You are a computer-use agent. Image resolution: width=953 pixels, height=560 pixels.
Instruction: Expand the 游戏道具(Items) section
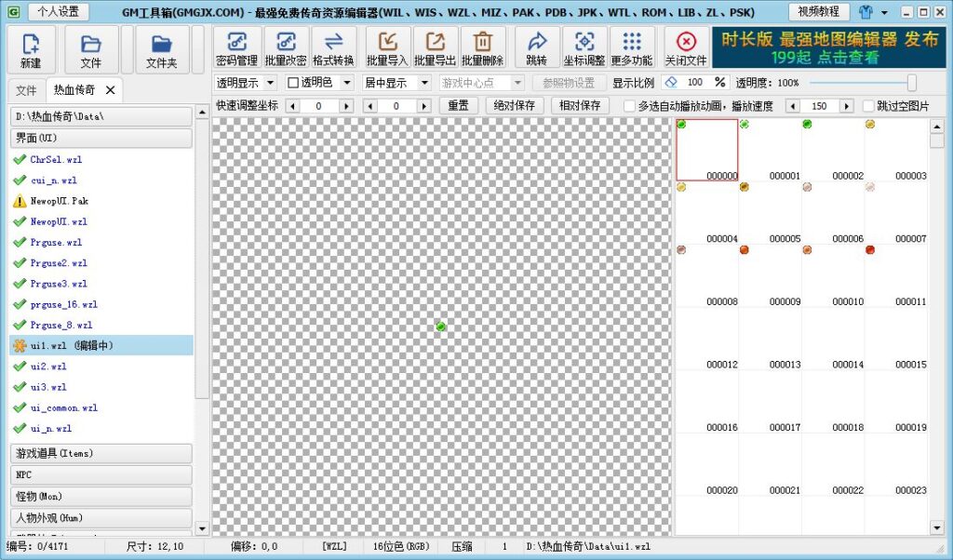101,453
